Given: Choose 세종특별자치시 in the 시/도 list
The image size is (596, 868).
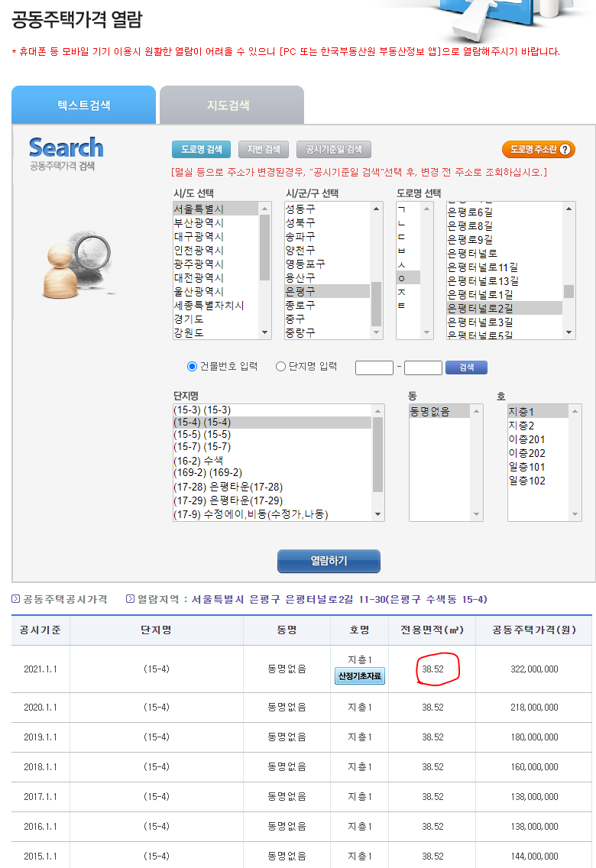Looking at the screenshot, I should [215, 306].
